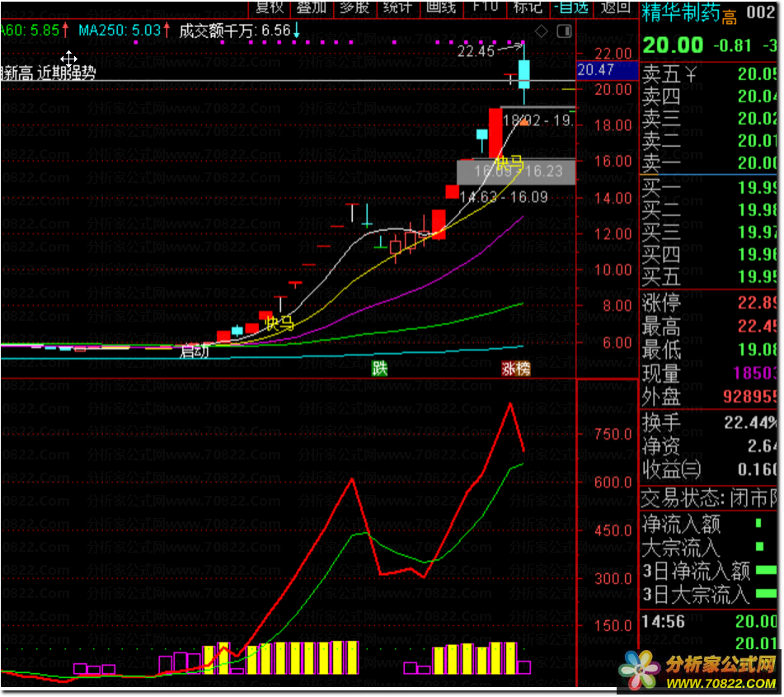The image size is (784, 697).
Task: Click the 18.92-19 gap label
Action: coord(538,120)
